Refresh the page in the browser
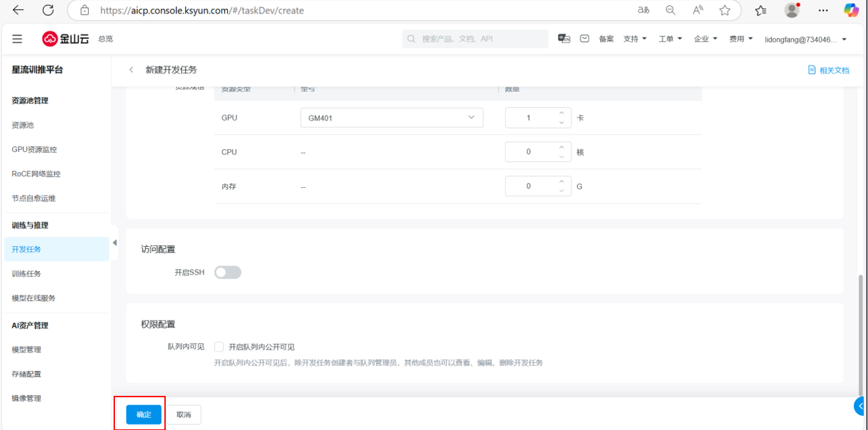The width and height of the screenshot is (868, 430). click(48, 10)
